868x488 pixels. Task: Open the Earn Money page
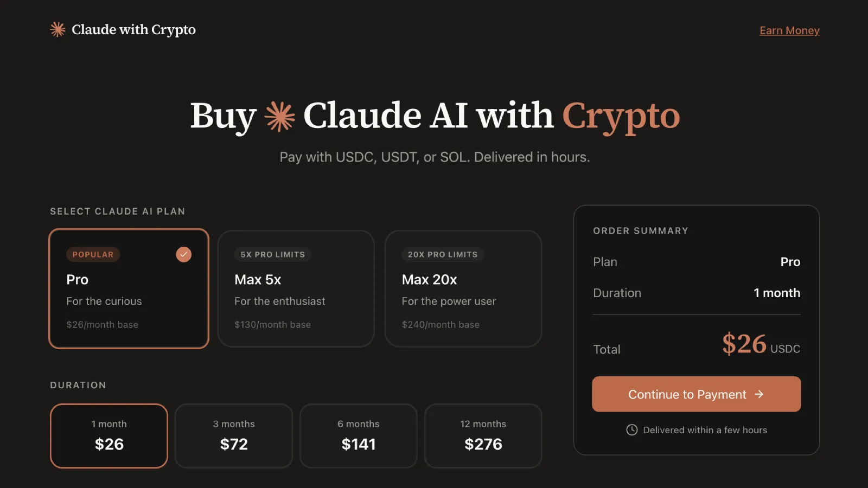[789, 30]
